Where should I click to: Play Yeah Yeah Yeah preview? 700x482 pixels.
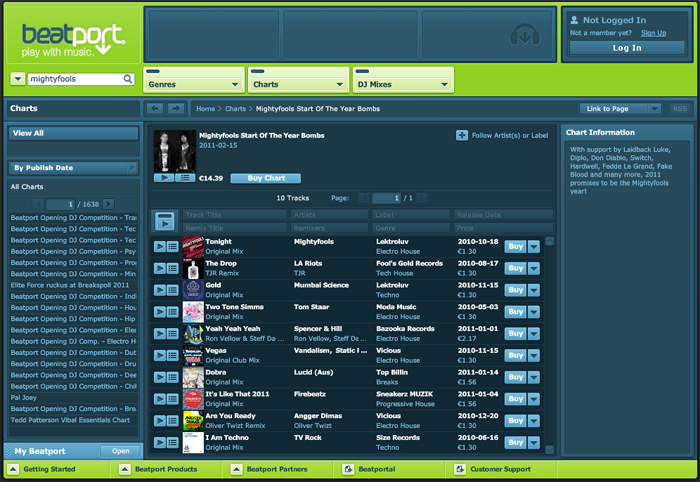click(x=160, y=333)
